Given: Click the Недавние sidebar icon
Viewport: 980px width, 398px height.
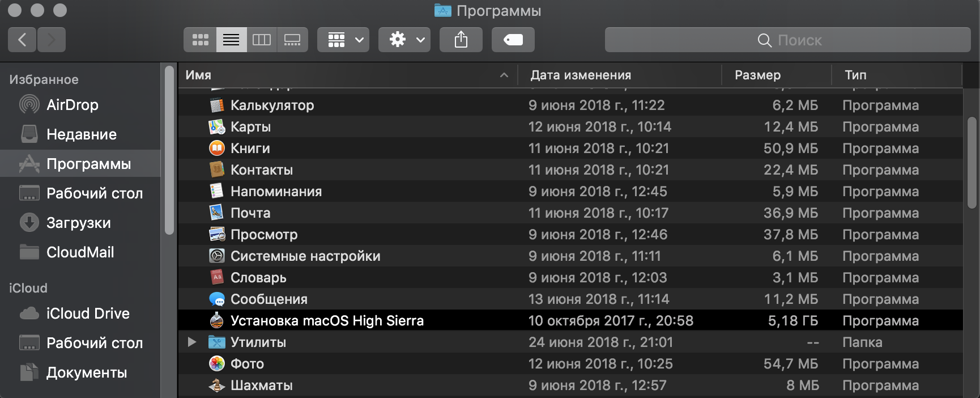Looking at the screenshot, I should 29,134.
